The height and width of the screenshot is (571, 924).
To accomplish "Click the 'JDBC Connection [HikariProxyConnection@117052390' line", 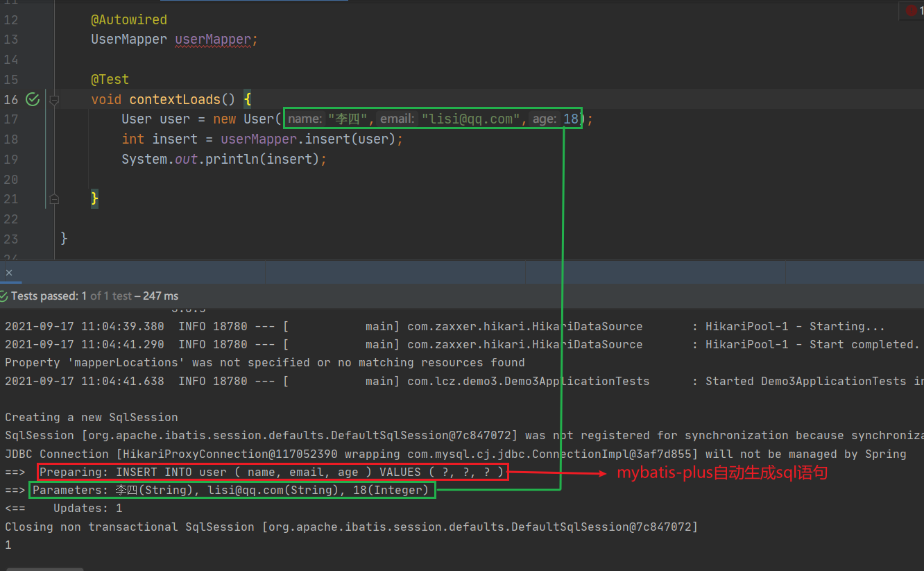I will pos(456,454).
